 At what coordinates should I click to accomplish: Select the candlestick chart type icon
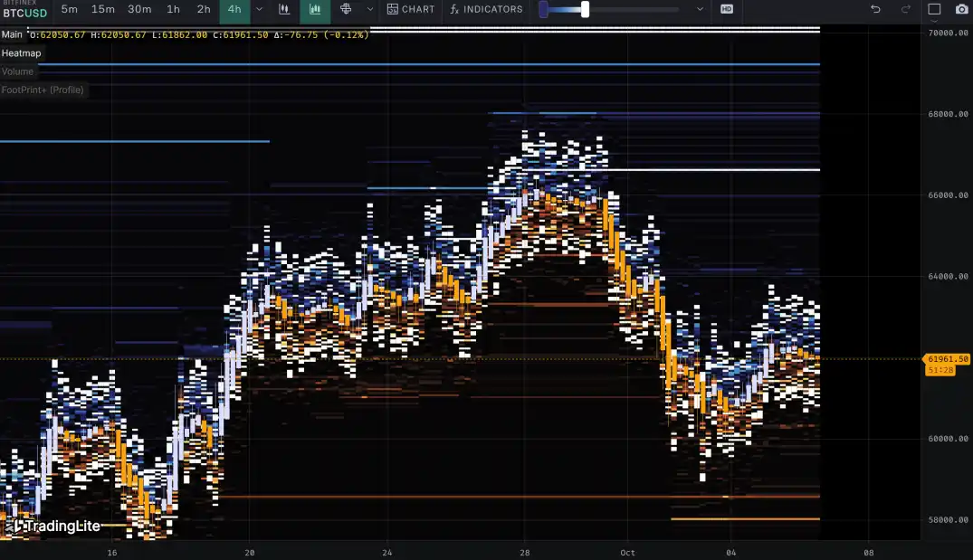point(284,9)
